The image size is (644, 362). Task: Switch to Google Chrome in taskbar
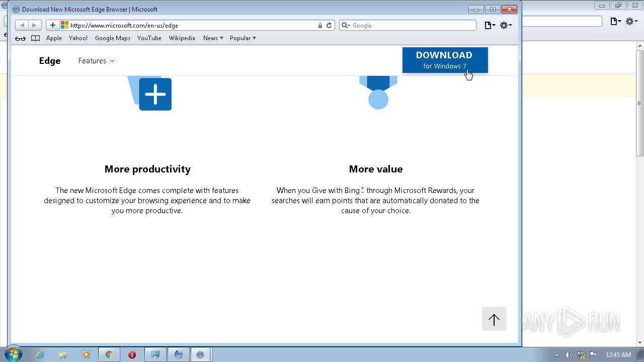(109, 354)
